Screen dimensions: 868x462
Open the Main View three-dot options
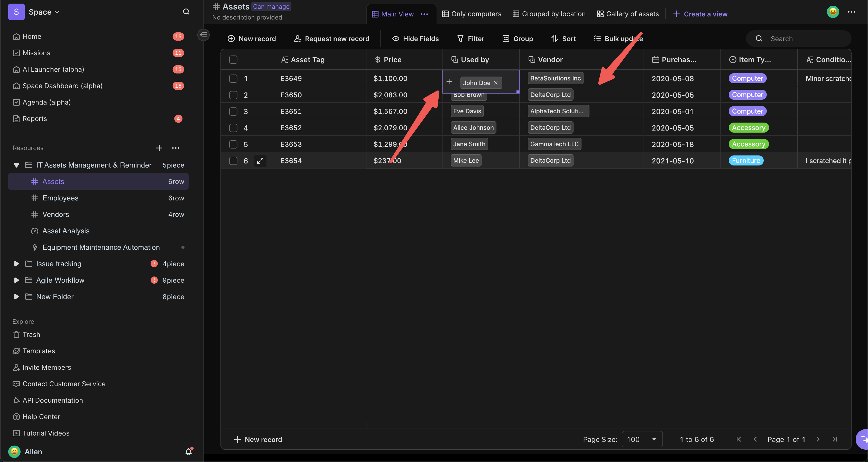424,14
